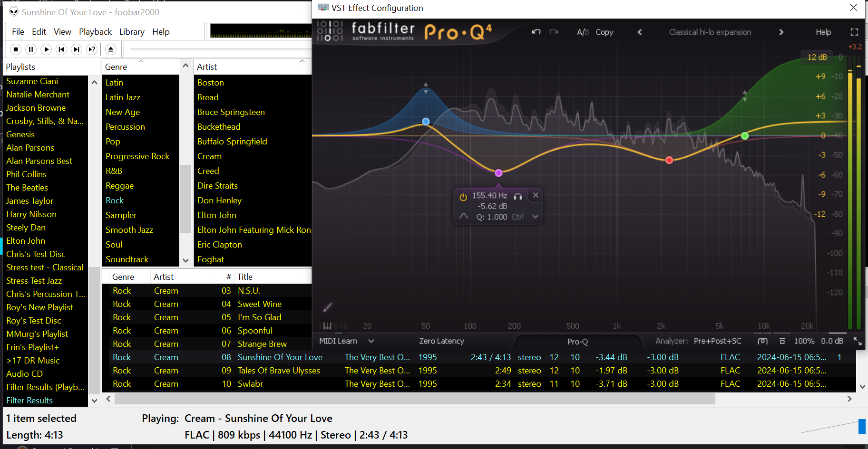Open the 12 dB display range selector
Viewport: 868px width, 449px height.
817,57
